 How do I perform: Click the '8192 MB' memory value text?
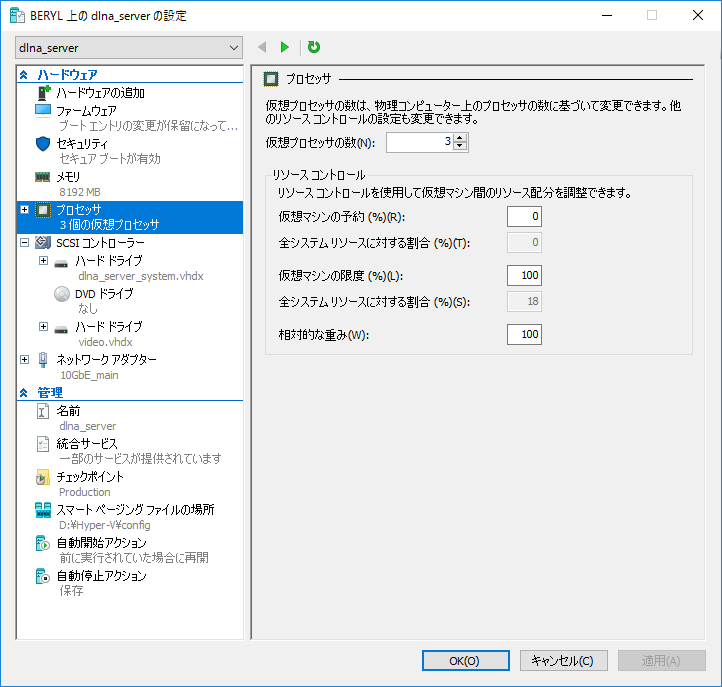pos(80,192)
